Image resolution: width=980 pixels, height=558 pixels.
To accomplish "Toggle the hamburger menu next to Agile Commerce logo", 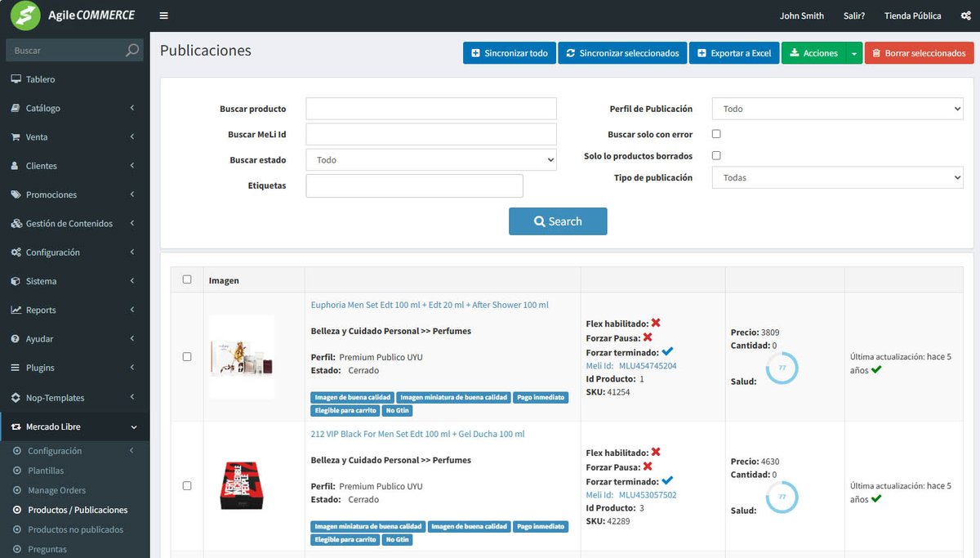I will click(163, 15).
